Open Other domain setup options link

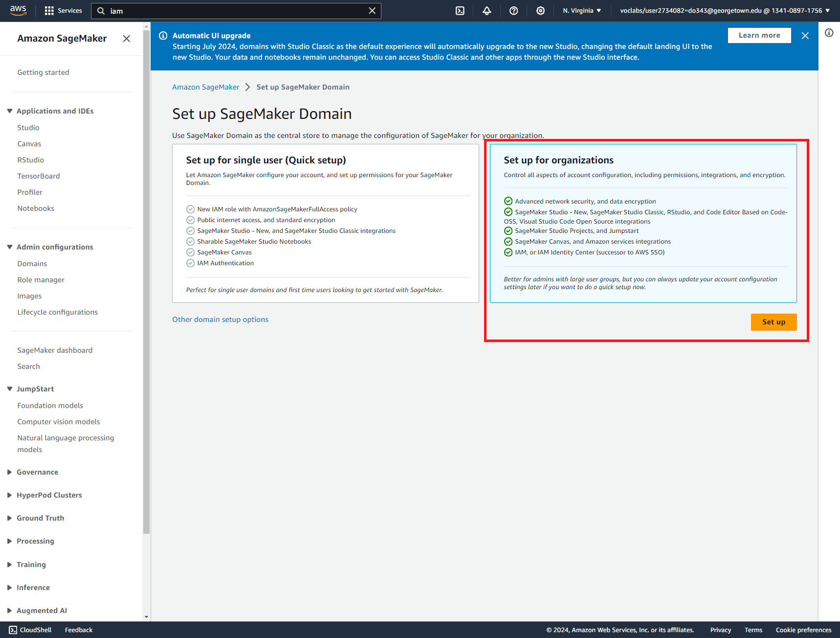[220, 319]
